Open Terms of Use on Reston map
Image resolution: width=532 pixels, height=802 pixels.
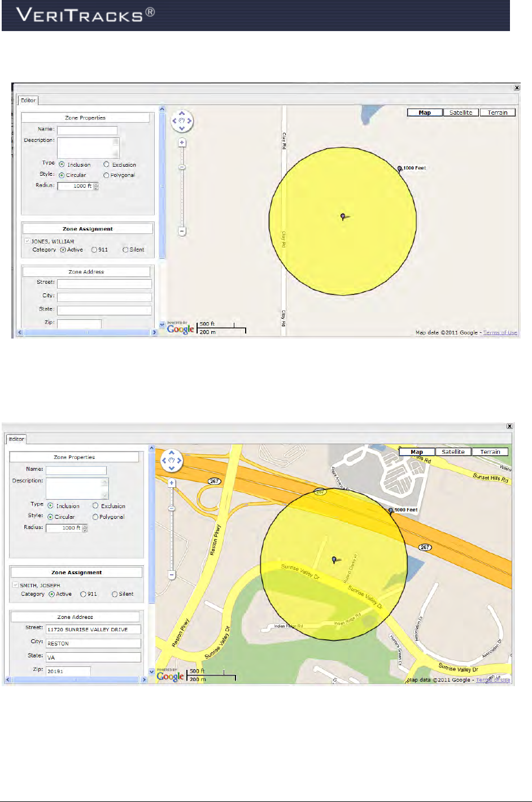(493, 679)
